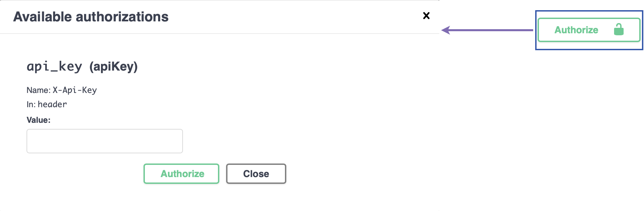Click the green unlocked padlock icon
The width and height of the screenshot is (644, 211).
tap(618, 30)
